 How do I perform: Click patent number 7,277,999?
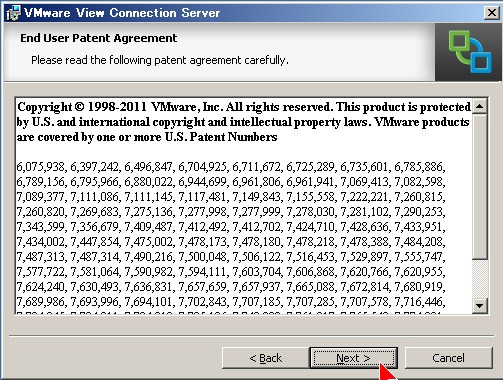pyautogui.click(x=258, y=212)
